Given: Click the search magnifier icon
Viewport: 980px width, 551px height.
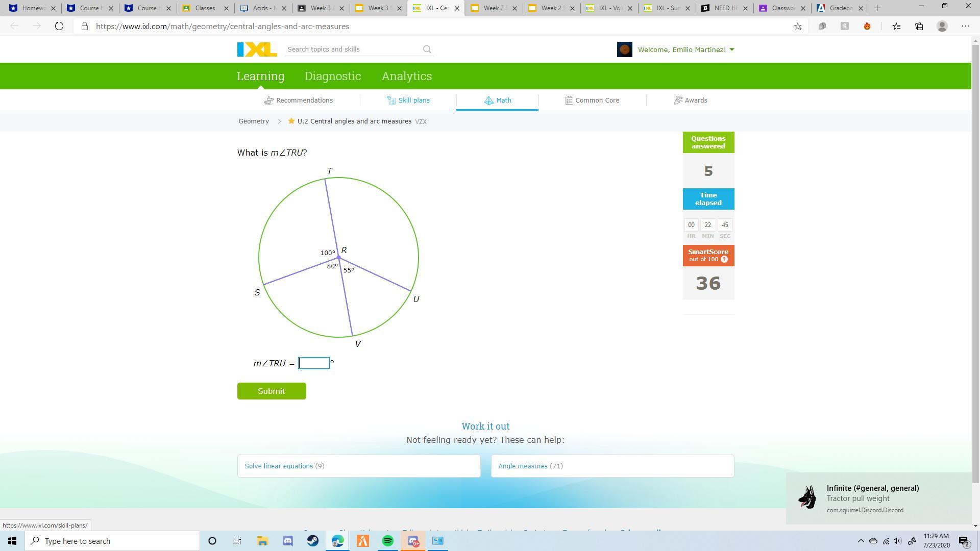Looking at the screenshot, I should [427, 49].
